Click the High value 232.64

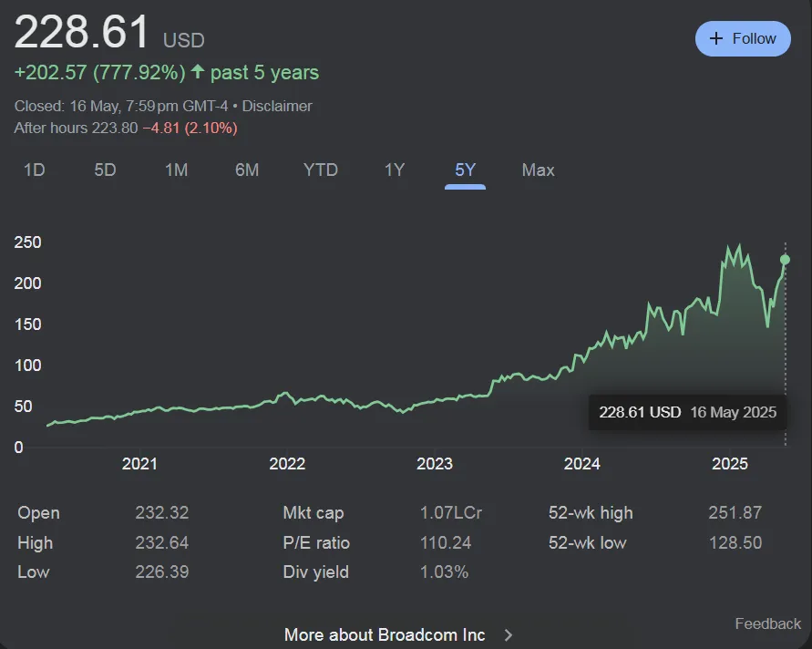[x=162, y=543]
